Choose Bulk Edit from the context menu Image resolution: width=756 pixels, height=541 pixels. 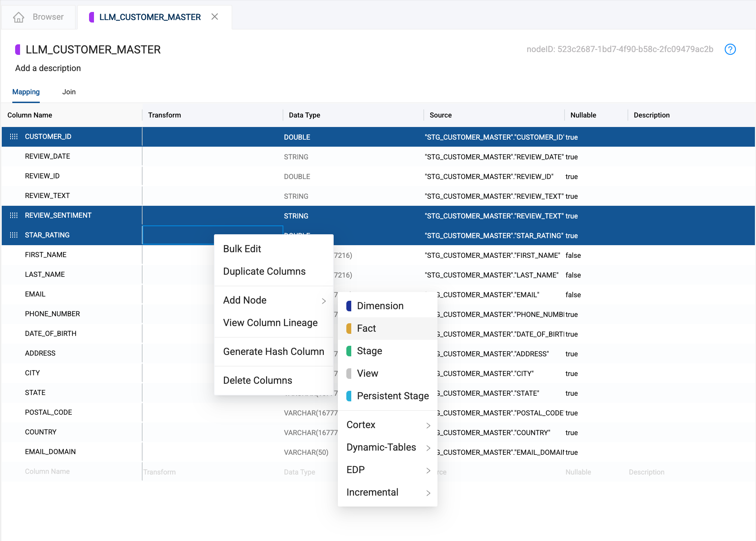242,249
